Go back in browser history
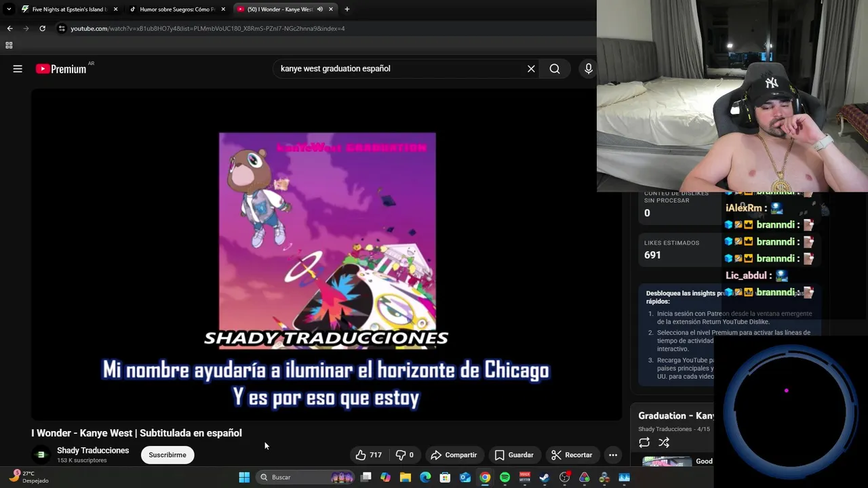The image size is (868, 488). pyautogui.click(x=9, y=28)
